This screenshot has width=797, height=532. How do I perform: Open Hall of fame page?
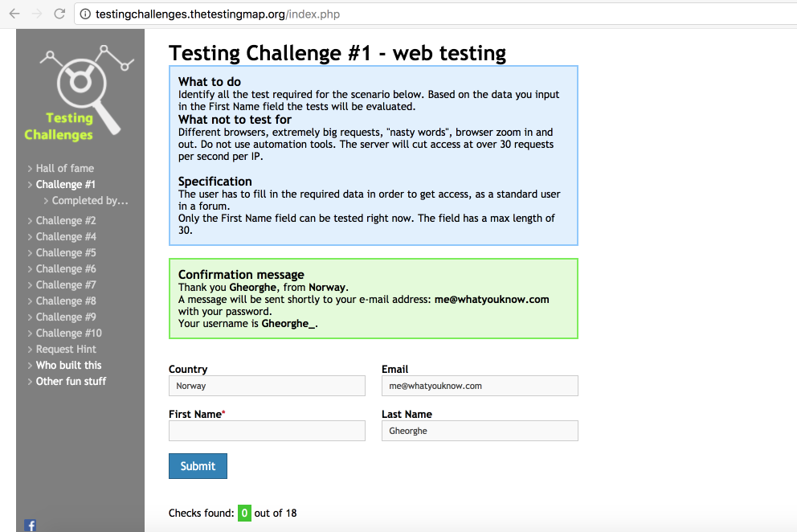(64, 168)
